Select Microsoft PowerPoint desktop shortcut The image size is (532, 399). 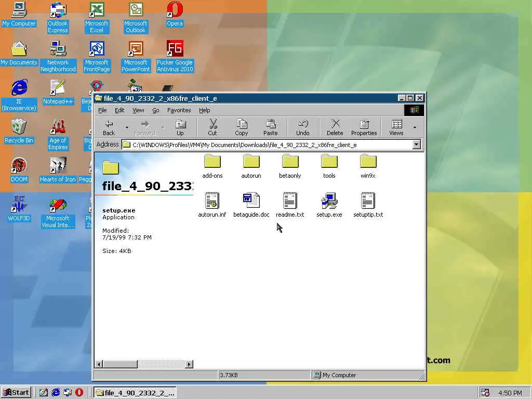[x=136, y=56]
